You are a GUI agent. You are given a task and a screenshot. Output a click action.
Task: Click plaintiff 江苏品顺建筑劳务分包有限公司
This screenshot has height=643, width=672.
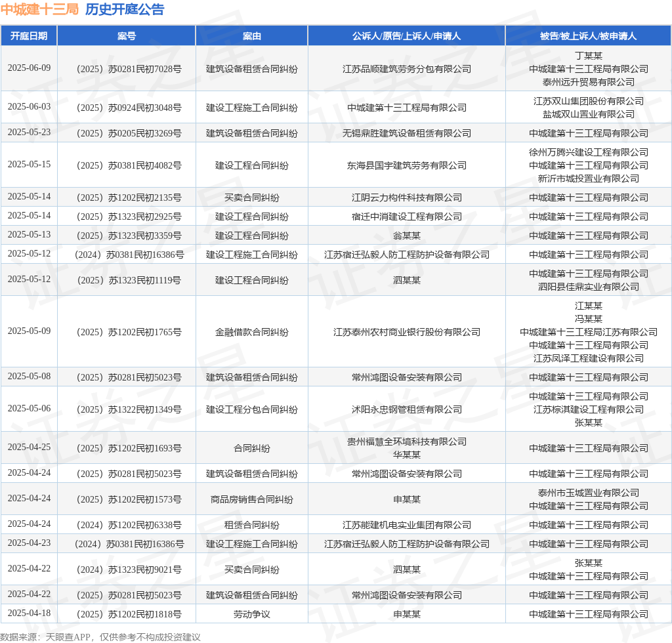[x=406, y=69]
